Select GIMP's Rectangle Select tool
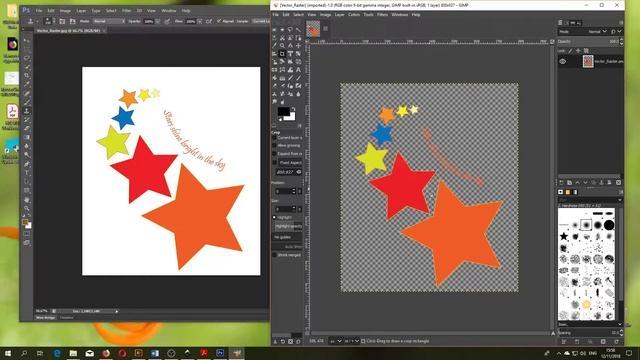 tap(274, 29)
